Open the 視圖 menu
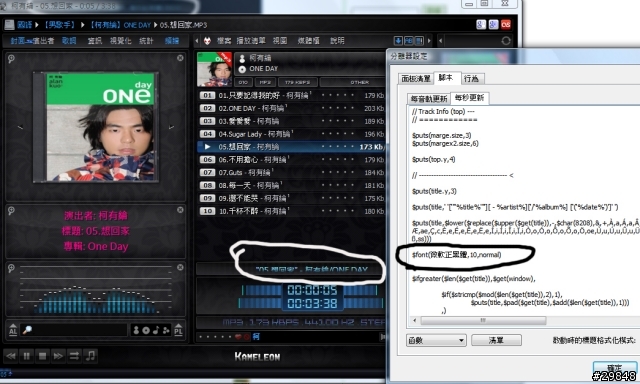640x384 pixels. tap(280, 41)
